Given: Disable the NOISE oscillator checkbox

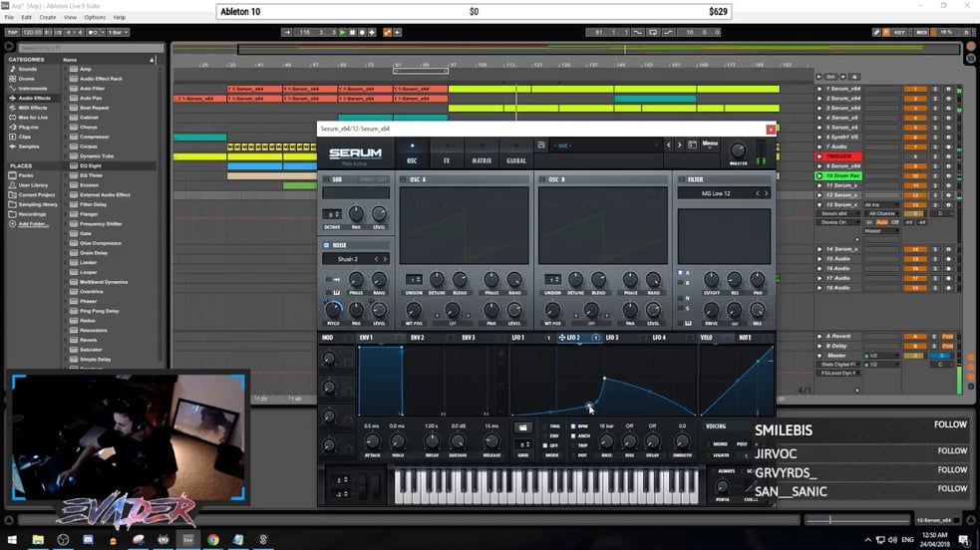Looking at the screenshot, I should coord(326,245).
